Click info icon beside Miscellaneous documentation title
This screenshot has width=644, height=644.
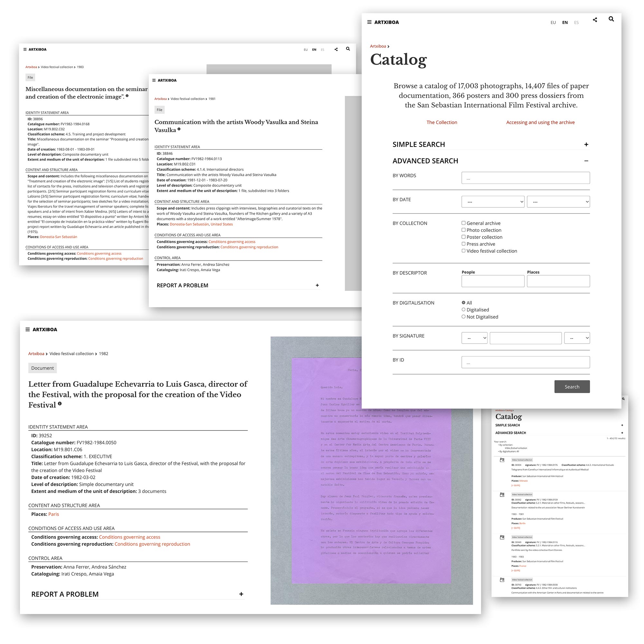(127, 96)
